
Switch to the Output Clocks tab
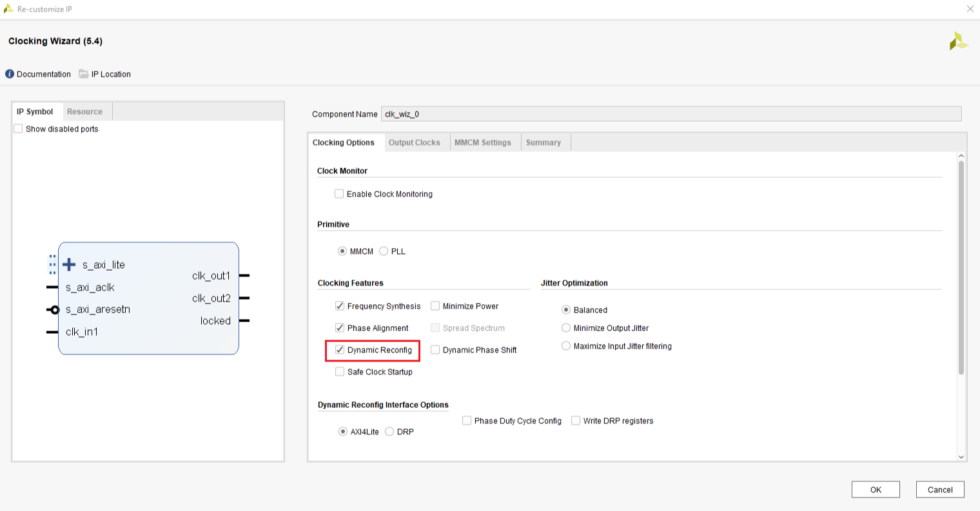coord(415,142)
